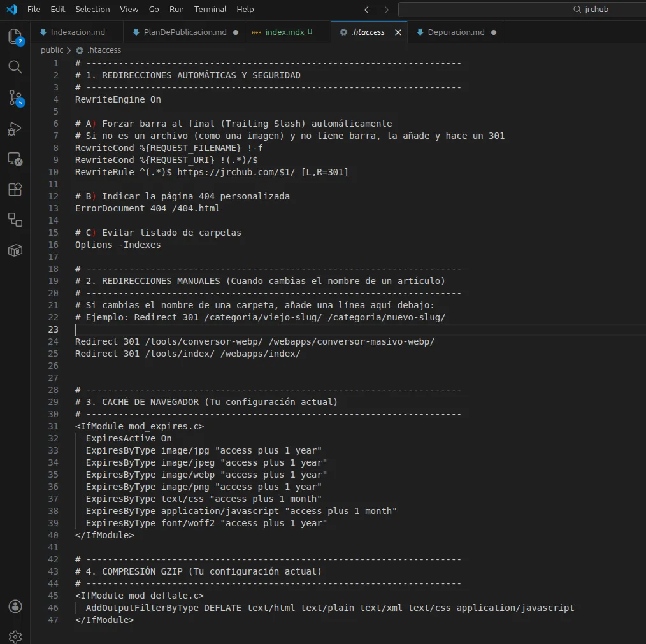This screenshot has height=644, width=646.
Task: Open the Source Control view icon
Action: pos(15,98)
